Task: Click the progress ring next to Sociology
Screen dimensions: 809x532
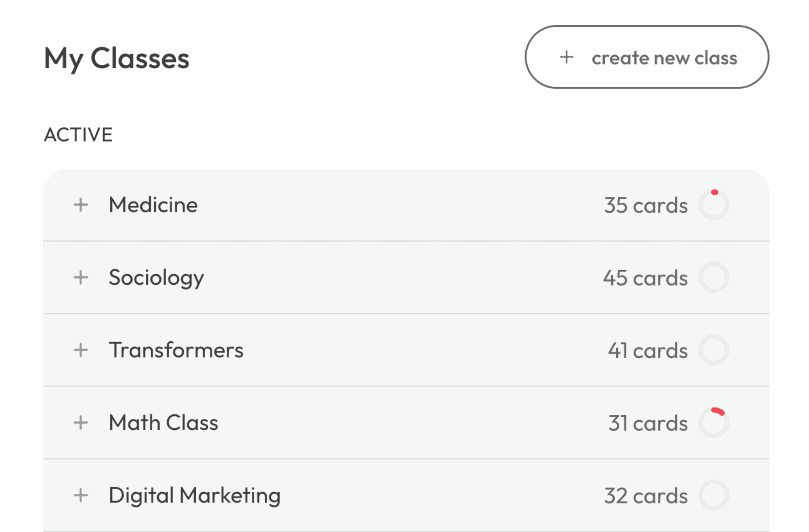Action: tap(715, 277)
